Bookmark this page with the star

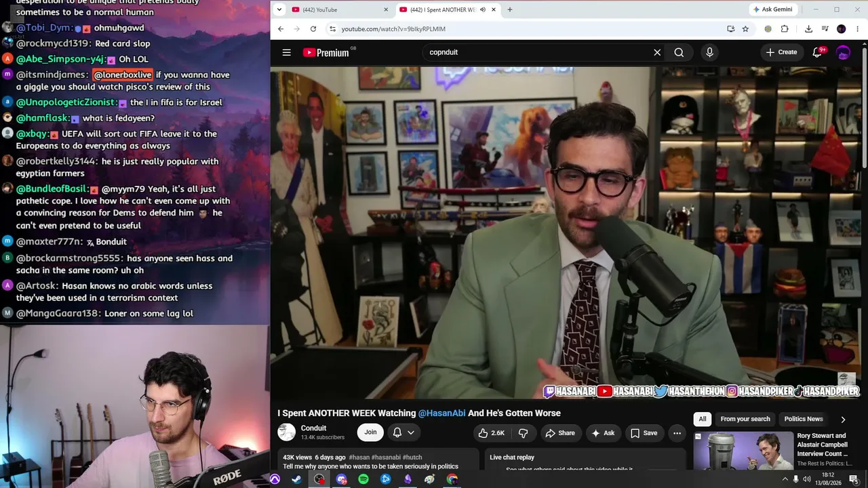pyautogui.click(x=745, y=29)
